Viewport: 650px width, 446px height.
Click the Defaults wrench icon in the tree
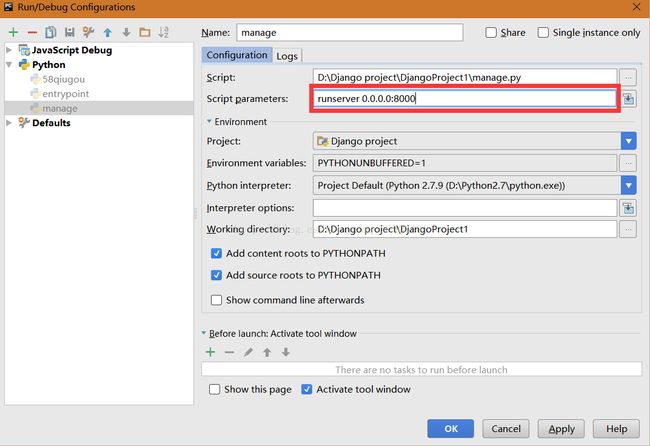coord(24,123)
